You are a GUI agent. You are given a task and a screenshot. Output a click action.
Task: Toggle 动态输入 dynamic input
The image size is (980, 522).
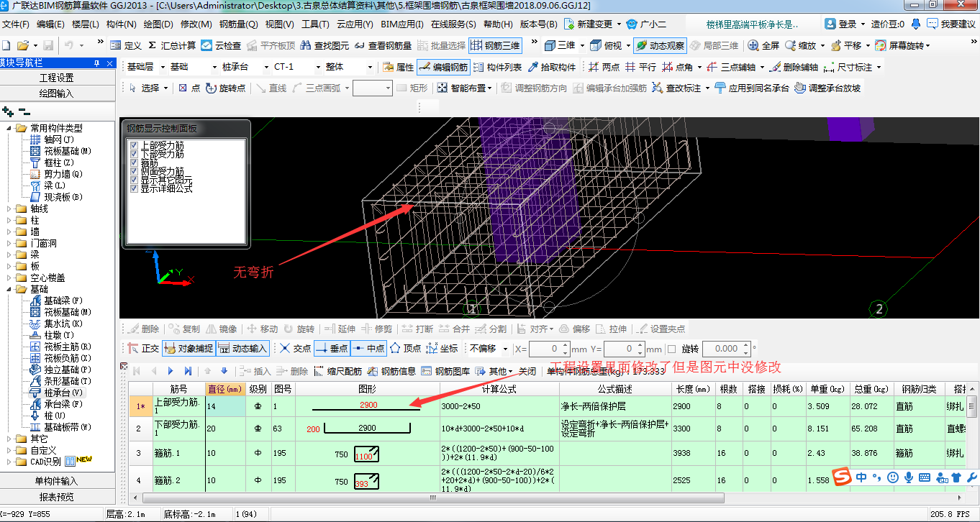coord(242,348)
